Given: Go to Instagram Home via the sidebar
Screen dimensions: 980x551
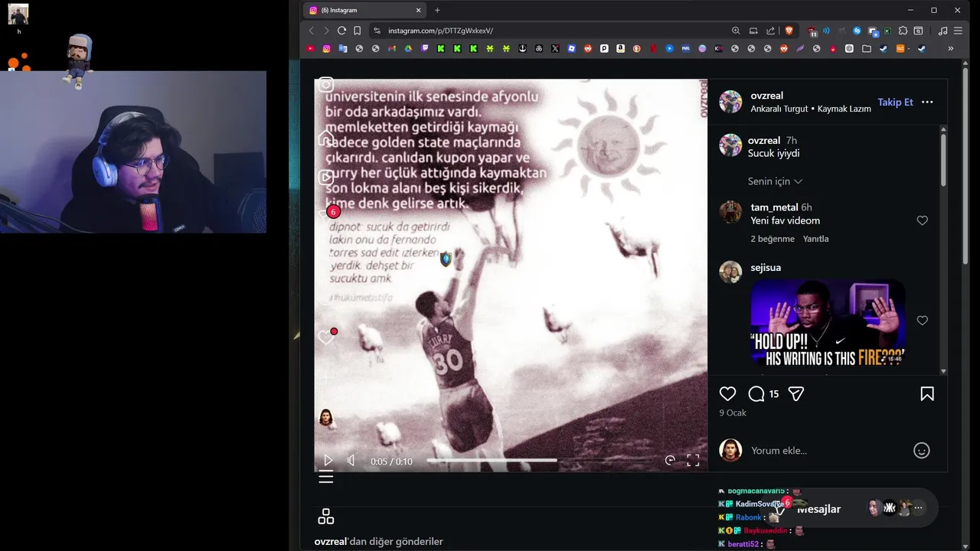Looking at the screenshot, I should pos(325,139).
